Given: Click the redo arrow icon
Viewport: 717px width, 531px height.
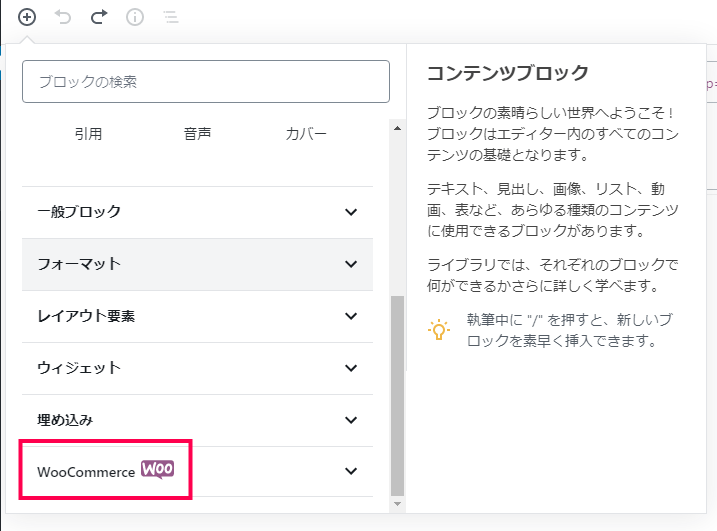Looking at the screenshot, I should click(x=99, y=17).
